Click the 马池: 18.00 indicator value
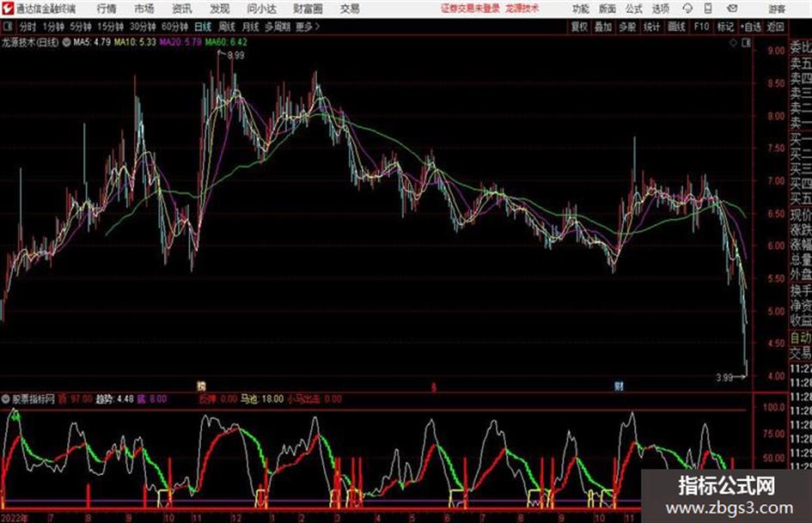Viewport: 812px width, 523px height. (x=261, y=399)
